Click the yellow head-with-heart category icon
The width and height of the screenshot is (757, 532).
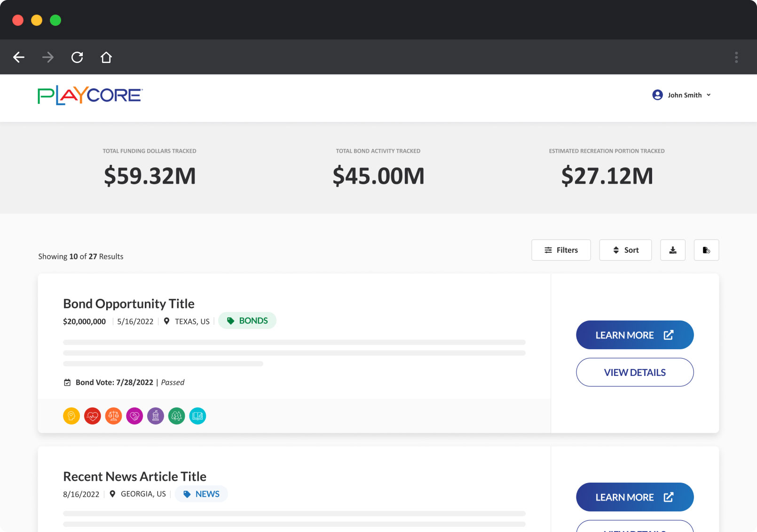click(71, 416)
